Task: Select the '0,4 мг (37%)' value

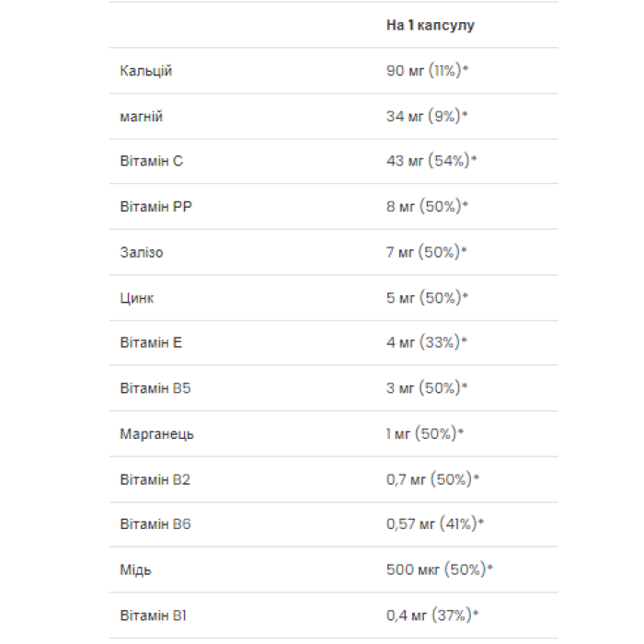Action: pos(431,615)
